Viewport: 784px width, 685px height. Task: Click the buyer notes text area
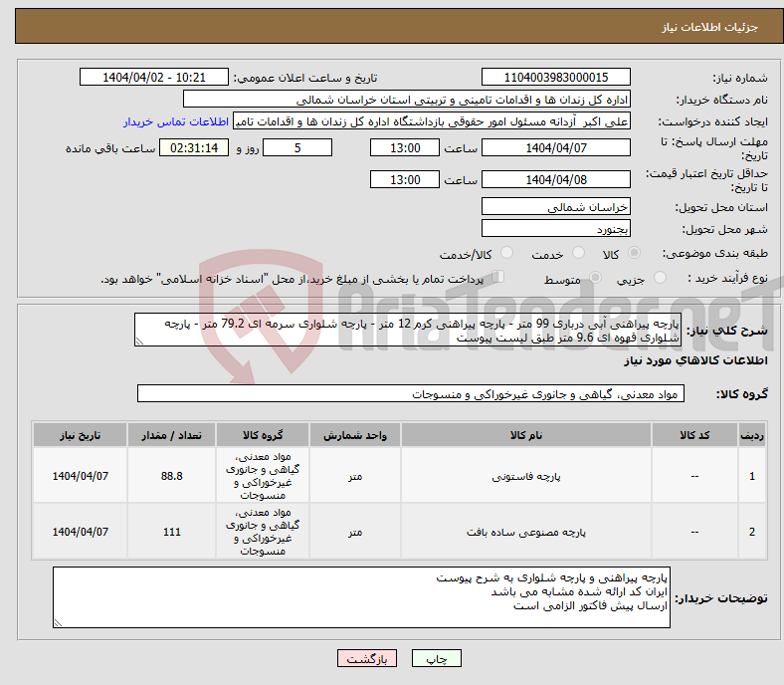(361, 597)
